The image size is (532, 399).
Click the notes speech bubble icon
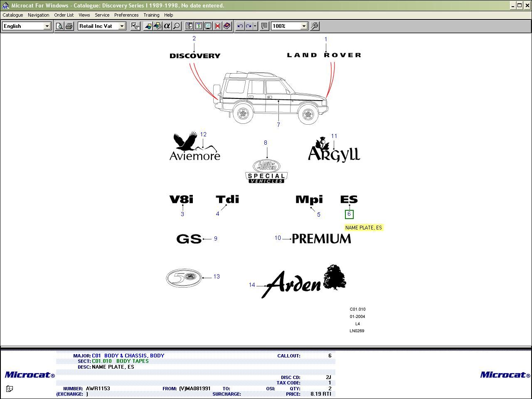[264, 26]
